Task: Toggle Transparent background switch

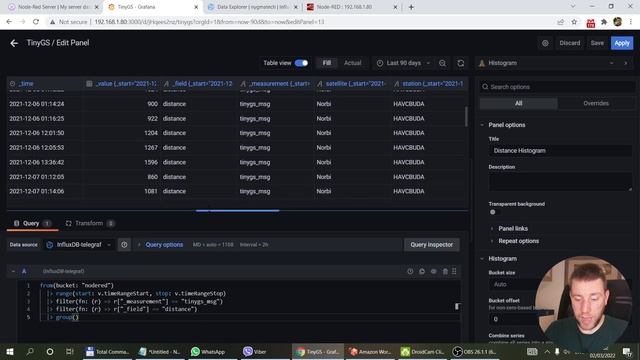Action: (494, 212)
